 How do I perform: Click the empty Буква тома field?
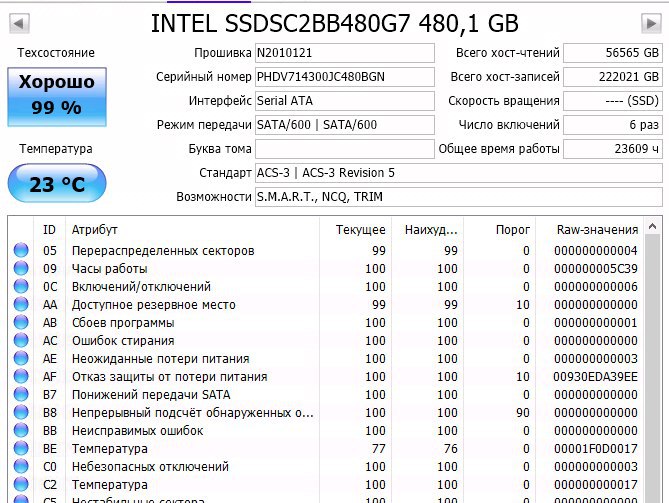click(345, 149)
